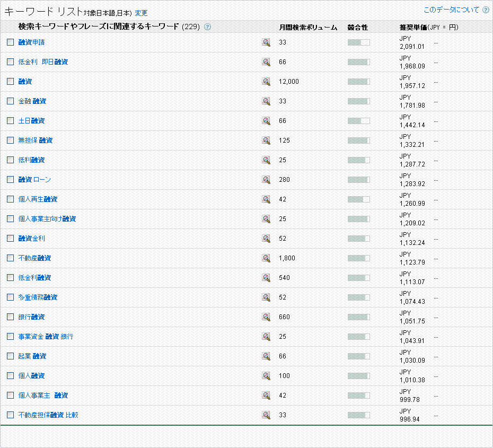Select the 融資 ローン checkbox
The height and width of the screenshot is (448, 493).
(11, 180)
